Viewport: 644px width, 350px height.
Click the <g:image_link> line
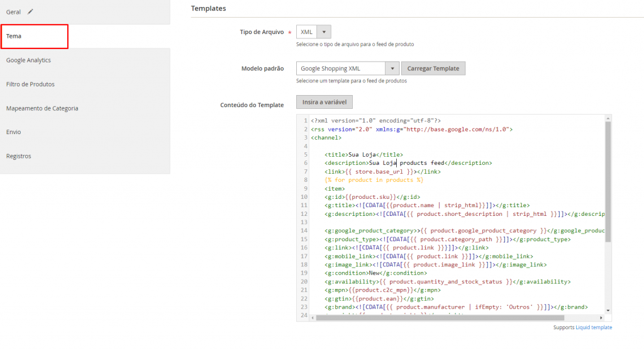pos(435,265)
